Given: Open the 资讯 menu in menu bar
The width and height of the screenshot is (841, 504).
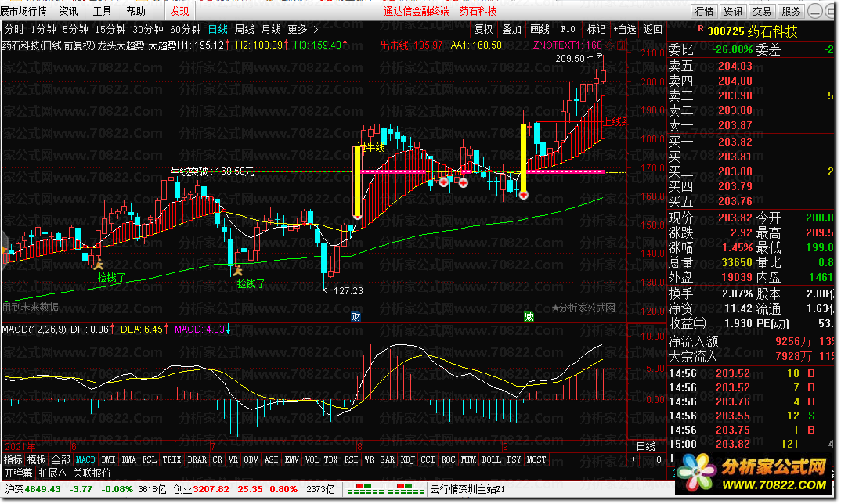Looking at the screenshot, I should (x=69, y=11).
